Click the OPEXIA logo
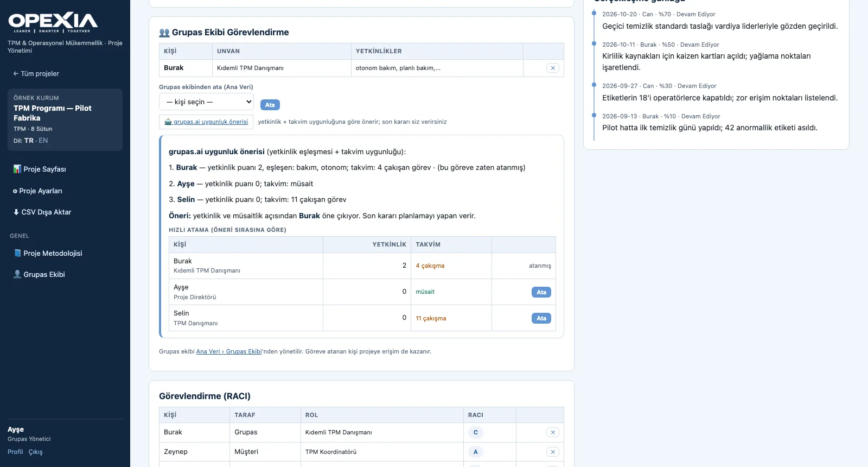Screen dimensions: 868x467 pos(53,22)
